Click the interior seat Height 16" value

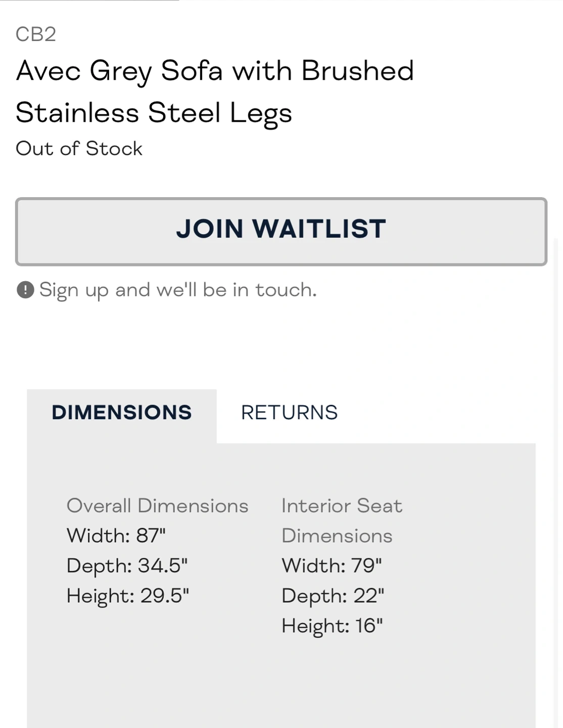pos(332,625)
